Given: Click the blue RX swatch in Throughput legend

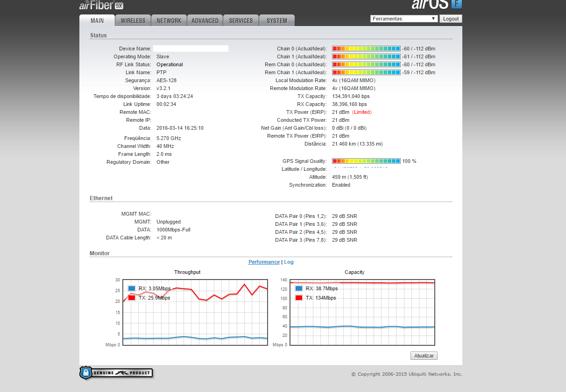Looking at the screenshot, I should (132, 288).
